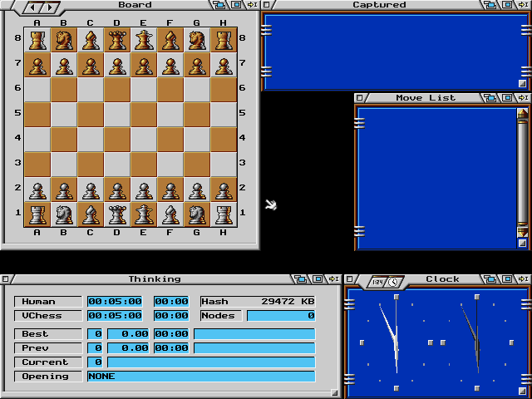
Task: Select the gold rook on H8
Action: pos(224,40)
